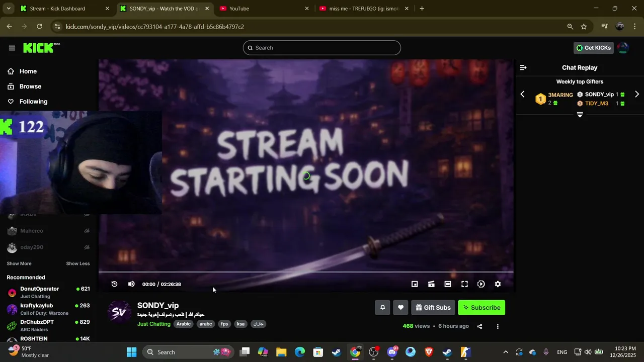Open browser zoom icon in address bar
644x362 pixels.
[570, 27]
